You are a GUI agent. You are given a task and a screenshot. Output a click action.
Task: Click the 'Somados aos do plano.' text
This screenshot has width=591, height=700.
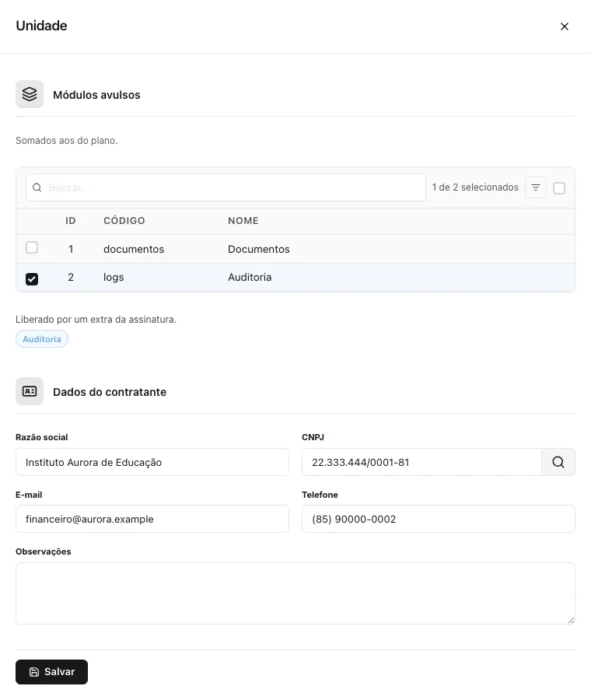(67, 141)
